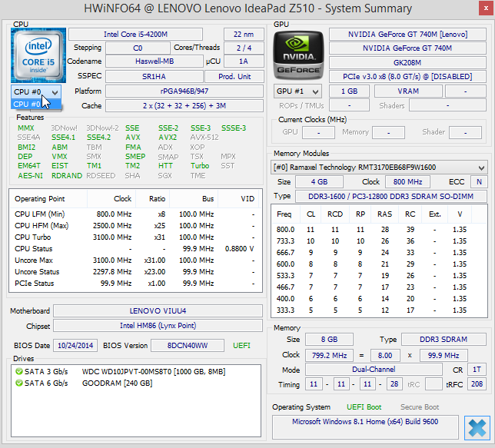Click the Prod. Unit field
The width and height of the screenshot is (495, 448).
(x=234, y=76)
